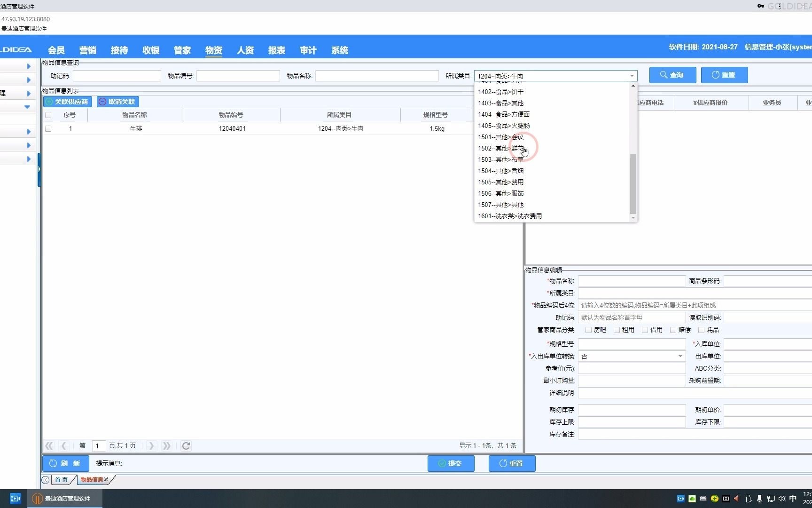Screen dimensions: 812x508
Task: Enable the 房吧 checkbox
Action: click(x=588, y=330)
